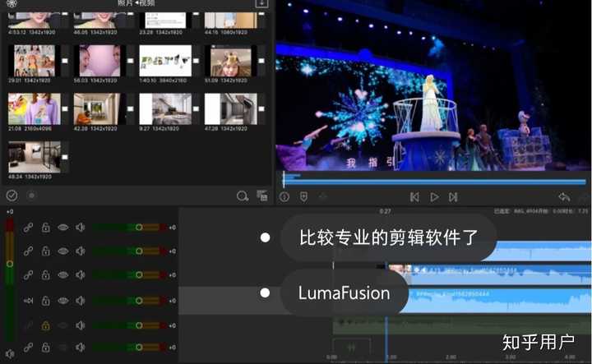Open the 照片◂视频 library source selector
Viewport: 592px width, 364px height.
click(x=136, y=3)
